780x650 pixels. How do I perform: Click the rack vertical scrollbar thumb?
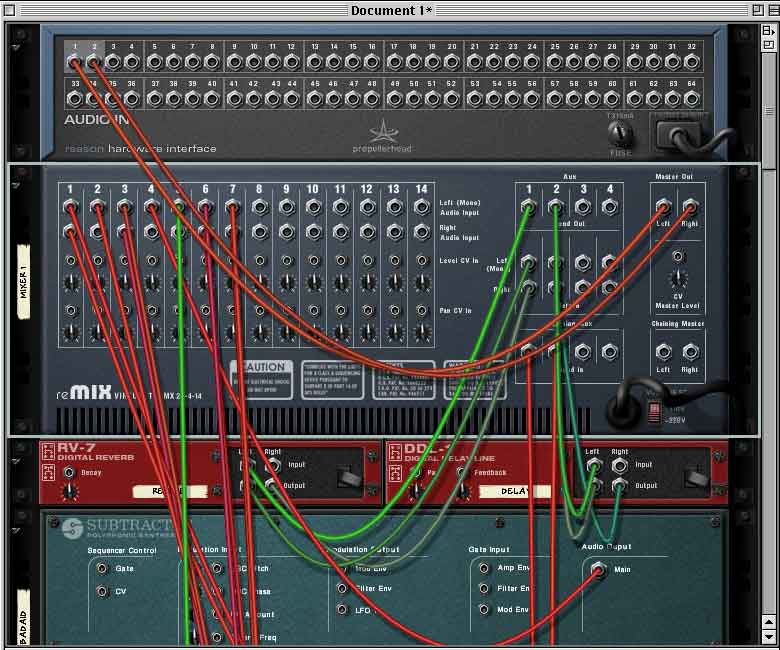coord(769,112)
